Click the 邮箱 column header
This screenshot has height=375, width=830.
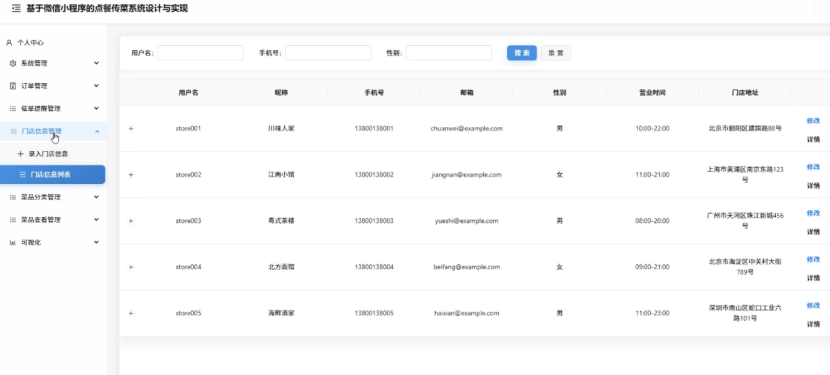(467, 93)
